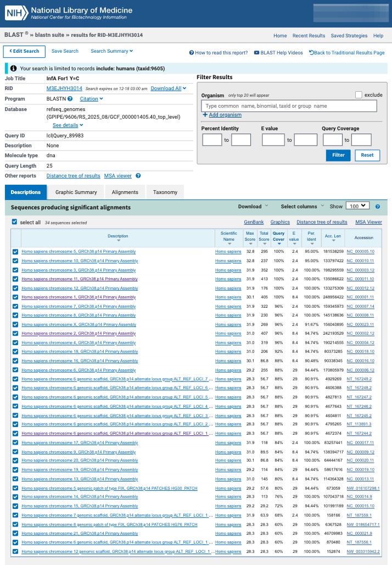This screenshot has height=565, width=392.
Task: Open Help in top navigation
Action: (378, 36)
